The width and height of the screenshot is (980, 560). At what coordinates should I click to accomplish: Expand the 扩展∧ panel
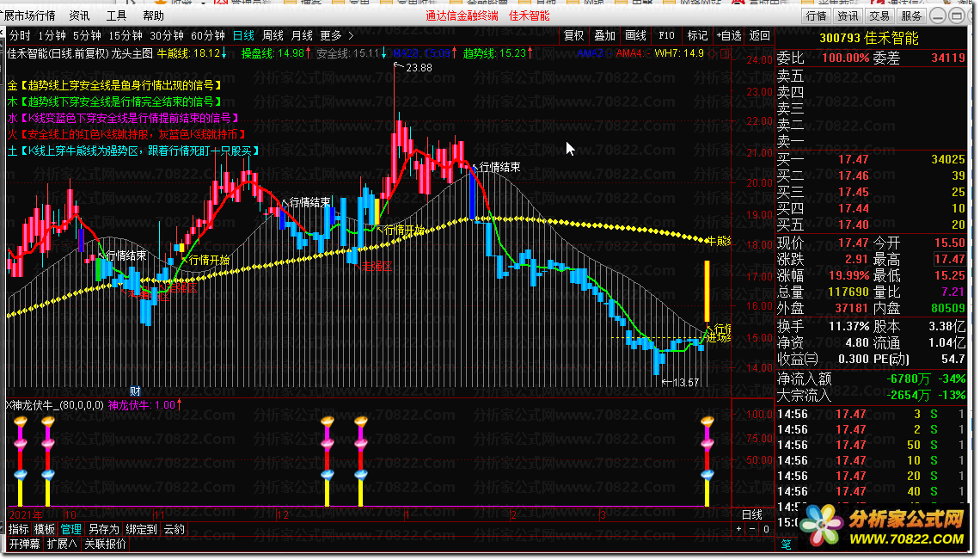pyautogui.click(x=62, y=545)
